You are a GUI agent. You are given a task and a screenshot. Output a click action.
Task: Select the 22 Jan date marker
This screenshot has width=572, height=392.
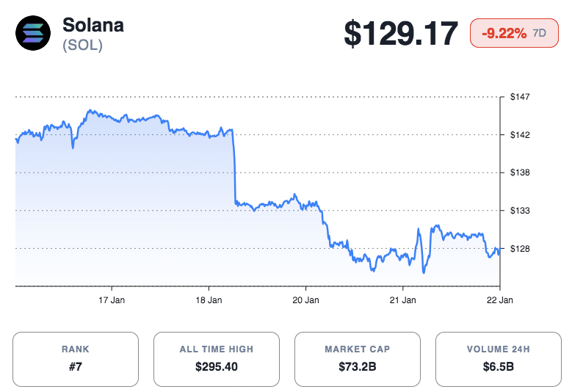click(x=499, y=300)
